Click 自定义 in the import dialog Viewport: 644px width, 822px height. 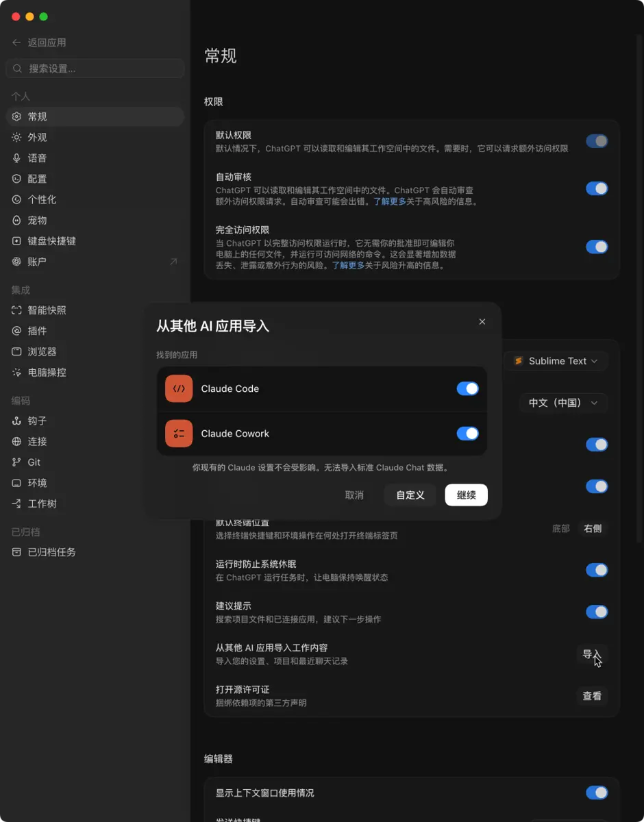[410, 495]
